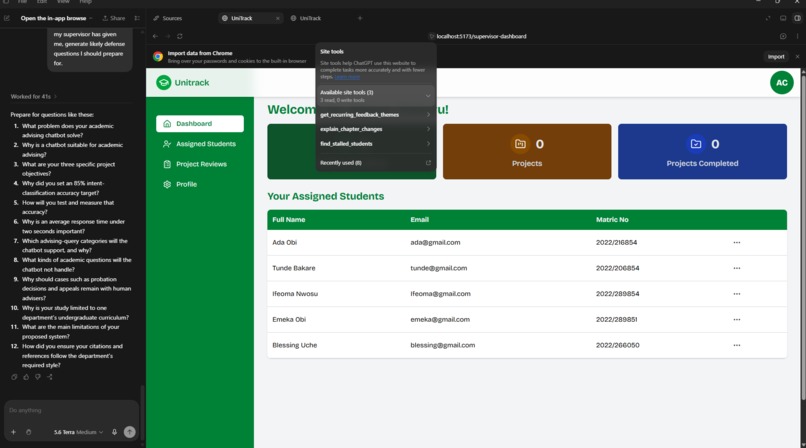Give thumbs up to the response

(26, 377)
